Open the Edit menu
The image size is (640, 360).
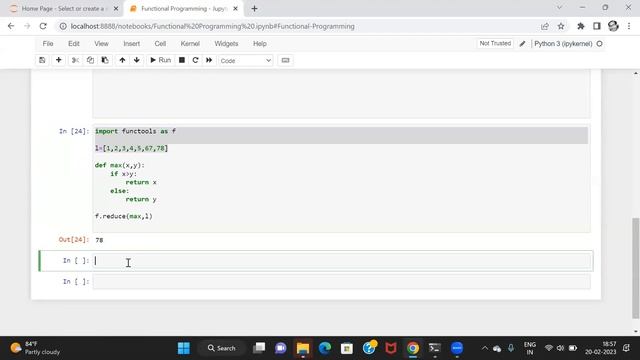pyautogui.click(x=74, y=44)
